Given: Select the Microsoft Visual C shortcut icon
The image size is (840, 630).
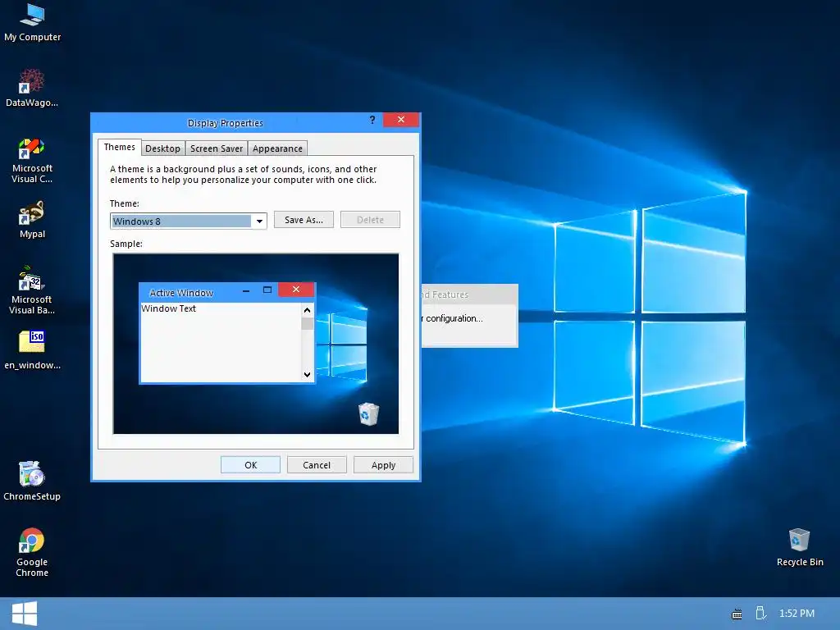Looking at the screenshot, I should pos(32,161).
